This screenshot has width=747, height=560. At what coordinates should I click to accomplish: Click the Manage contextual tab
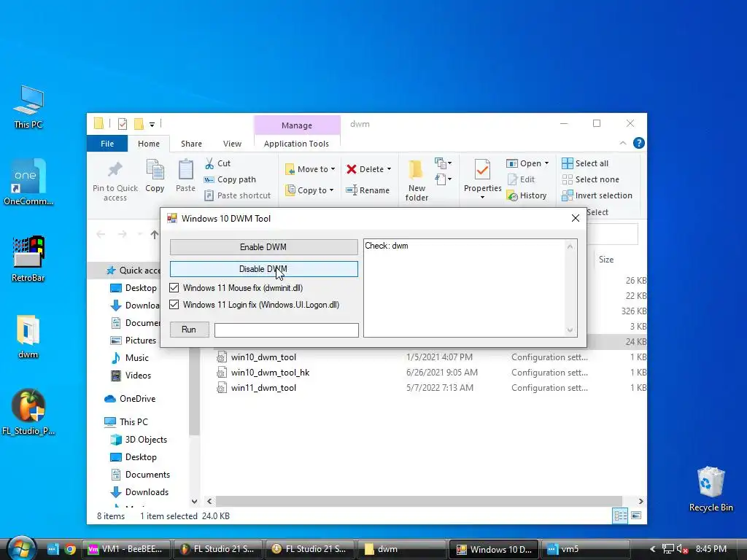(x=297, y=125)
